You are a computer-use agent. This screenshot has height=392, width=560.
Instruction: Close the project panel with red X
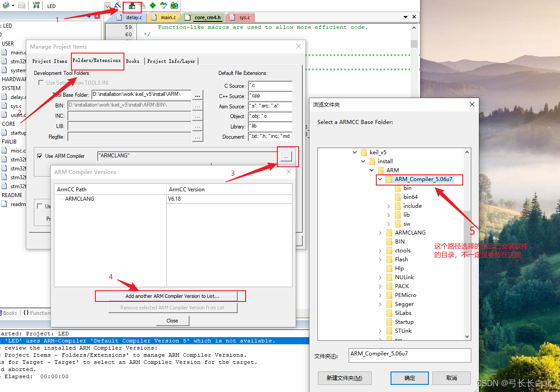coord(98,17)
